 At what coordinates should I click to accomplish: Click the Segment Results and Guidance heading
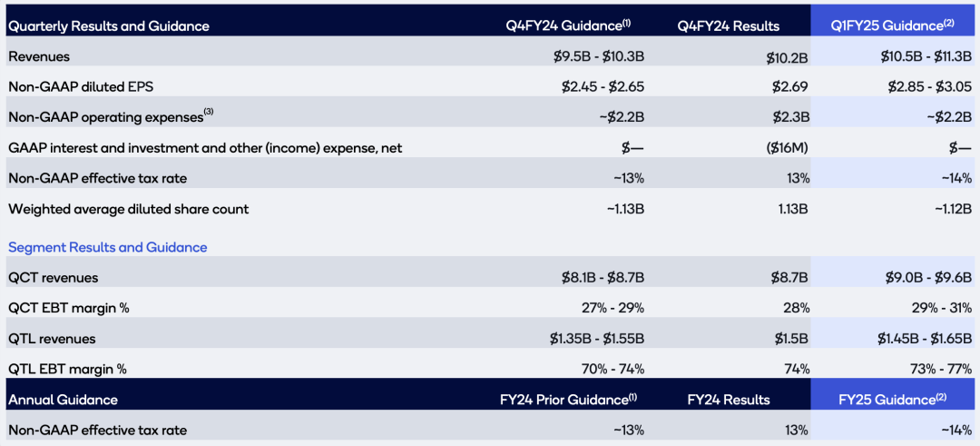pyautogui.click(x=108, y=247)
